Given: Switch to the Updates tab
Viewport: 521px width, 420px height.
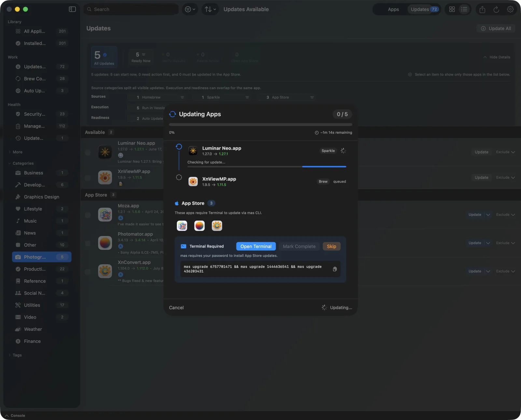Looking at the screenshot, I should pos(424,9).
